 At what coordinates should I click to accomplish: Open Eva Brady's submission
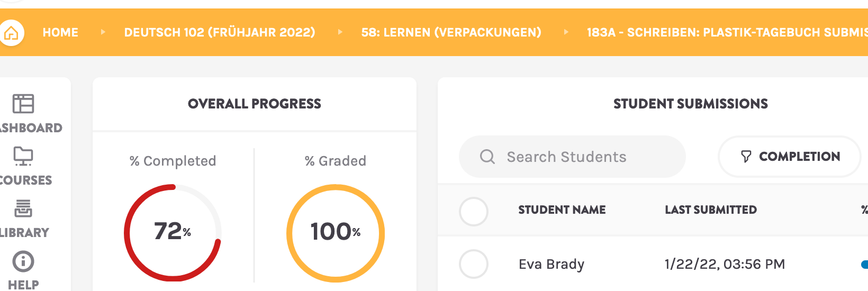click(x=551, y=264)
